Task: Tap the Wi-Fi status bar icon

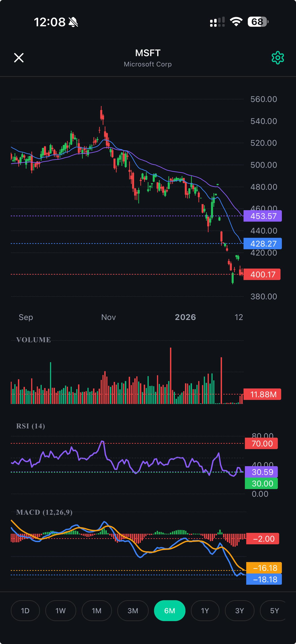Action: (x=236, y=22)
